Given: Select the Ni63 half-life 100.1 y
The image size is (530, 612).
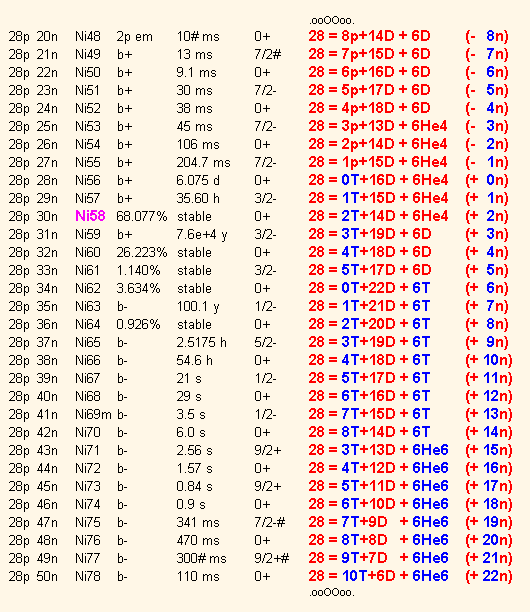Looking at the screenshot, I should click(x=198, y=307).
